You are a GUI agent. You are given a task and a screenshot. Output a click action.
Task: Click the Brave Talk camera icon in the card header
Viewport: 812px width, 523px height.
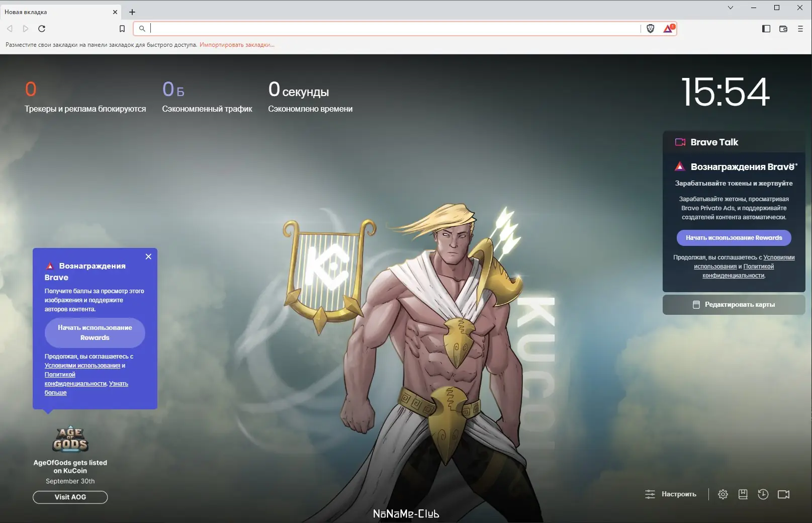(680, 142)
